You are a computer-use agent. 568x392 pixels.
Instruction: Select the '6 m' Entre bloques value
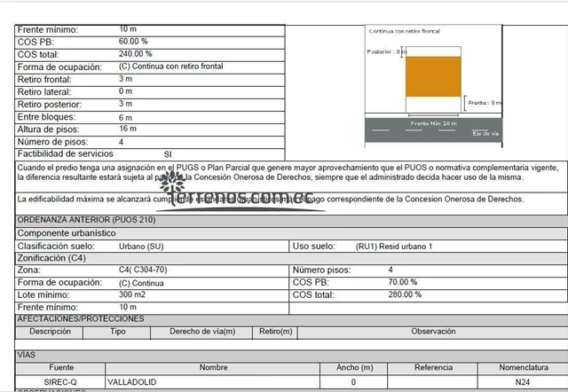click(125, 118)
